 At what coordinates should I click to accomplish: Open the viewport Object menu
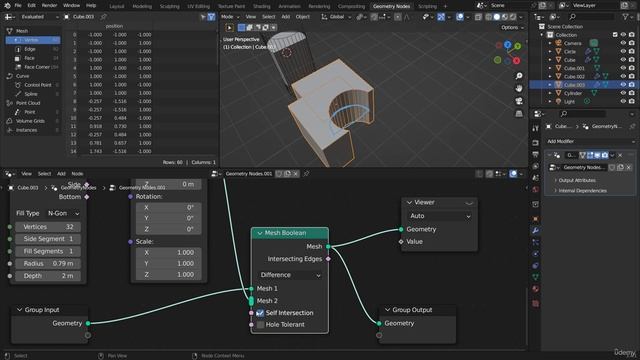tap(302, 17)
